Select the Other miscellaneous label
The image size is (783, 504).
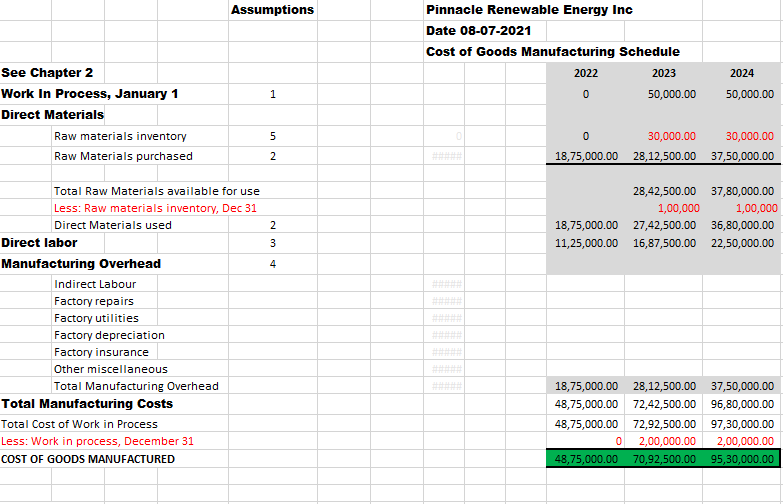click(111, 369)
